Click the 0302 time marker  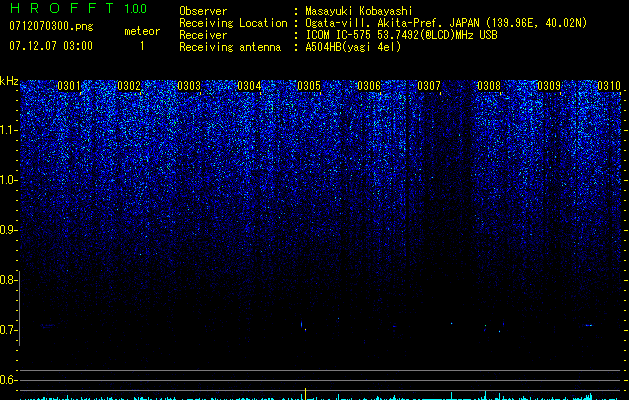[x=129, y=86]
